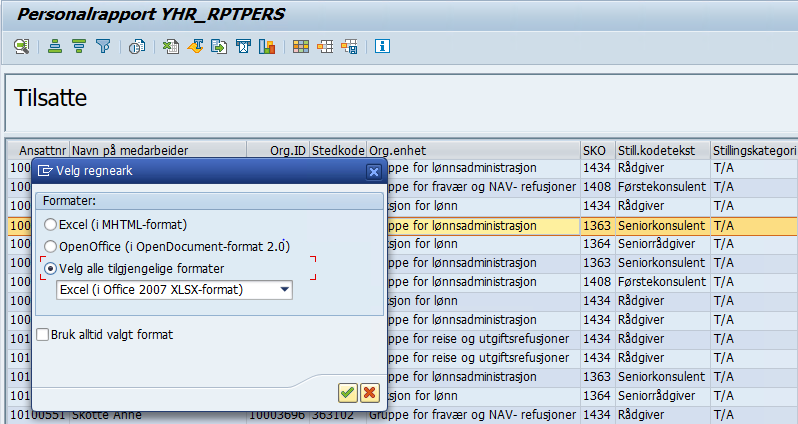Viewport: 798px width, 424px height.
Task: Select the 363102 Stedkode cell
Action: [338, 415]
